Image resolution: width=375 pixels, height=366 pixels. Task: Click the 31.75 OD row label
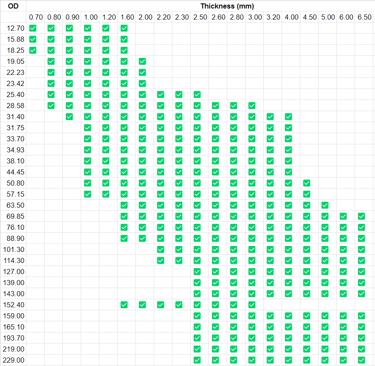15,128
